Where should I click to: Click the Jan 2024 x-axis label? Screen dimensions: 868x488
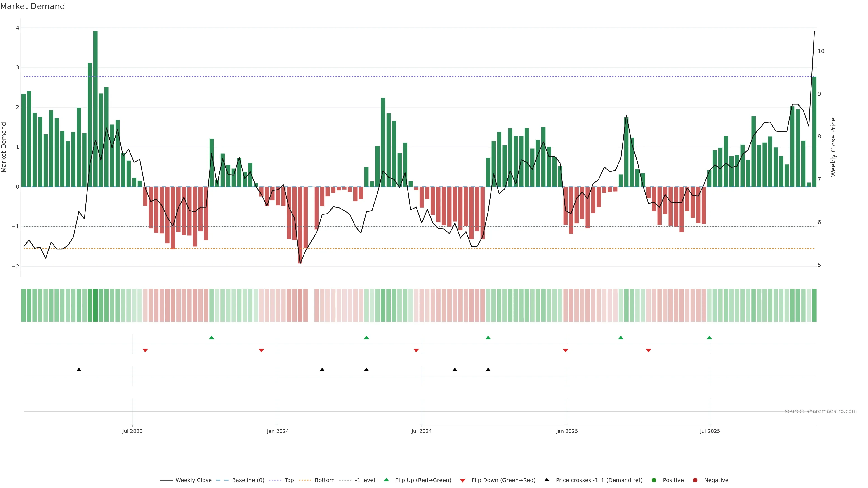278,432
